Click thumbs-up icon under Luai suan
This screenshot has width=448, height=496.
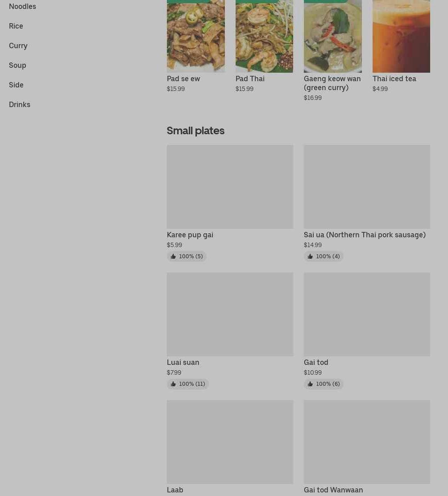(173, 384)
